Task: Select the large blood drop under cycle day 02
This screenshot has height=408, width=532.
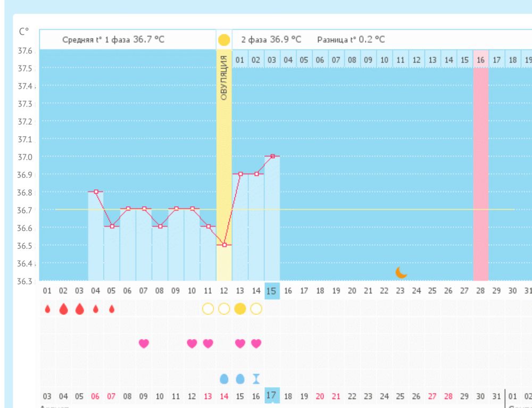Action: [x=63, y=309]
